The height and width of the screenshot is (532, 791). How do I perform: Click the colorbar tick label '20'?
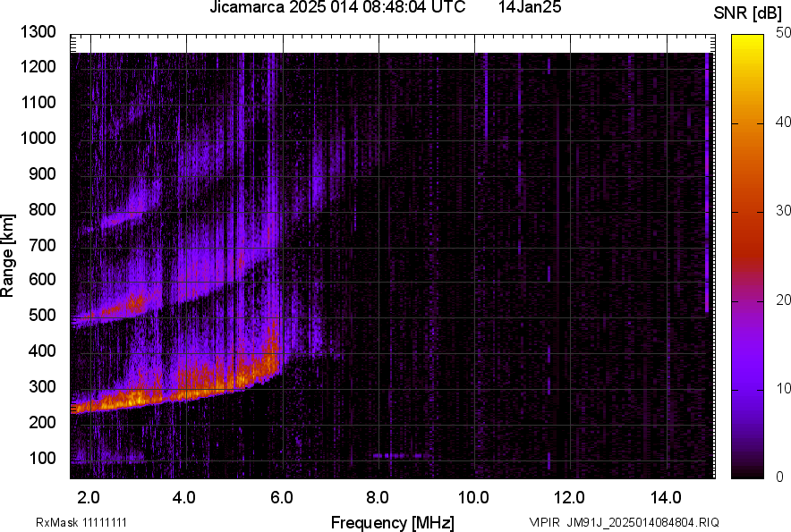pos(784,300)
